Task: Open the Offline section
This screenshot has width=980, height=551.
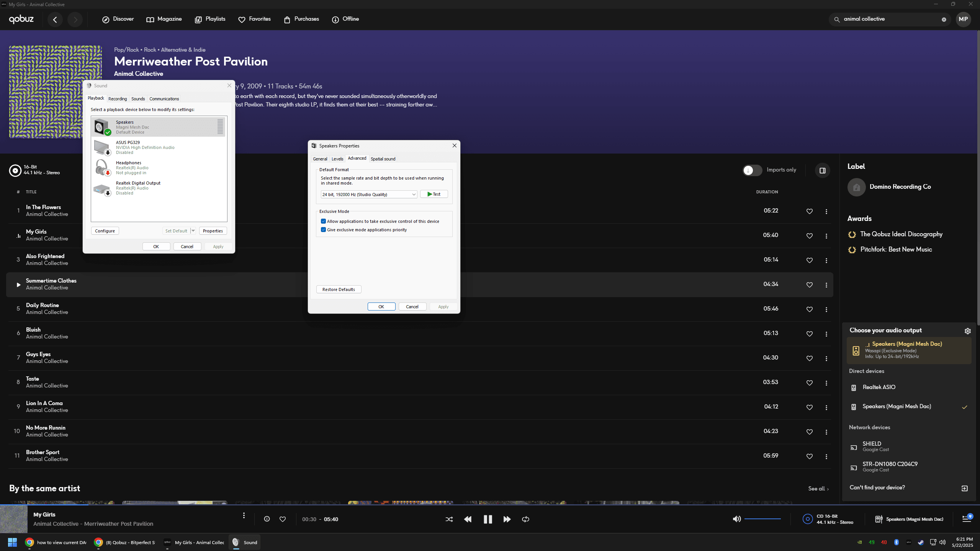Action: (345, 19)
